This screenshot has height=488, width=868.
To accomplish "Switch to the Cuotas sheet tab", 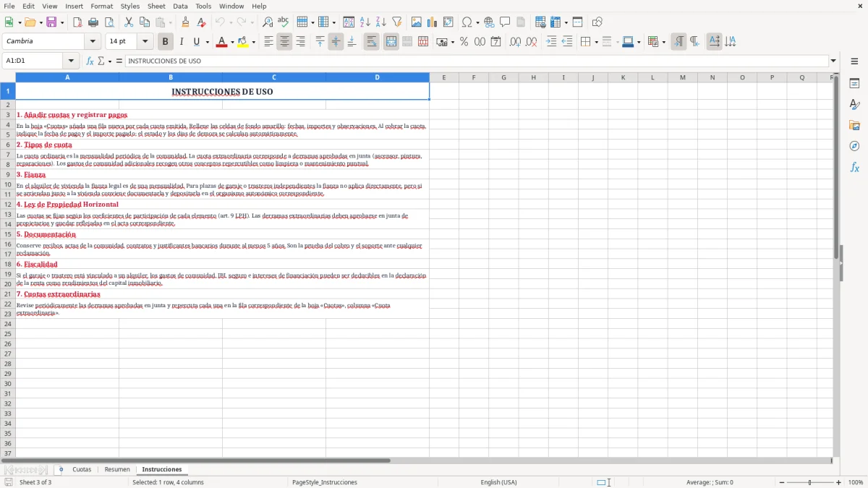I will coord(82,469).
